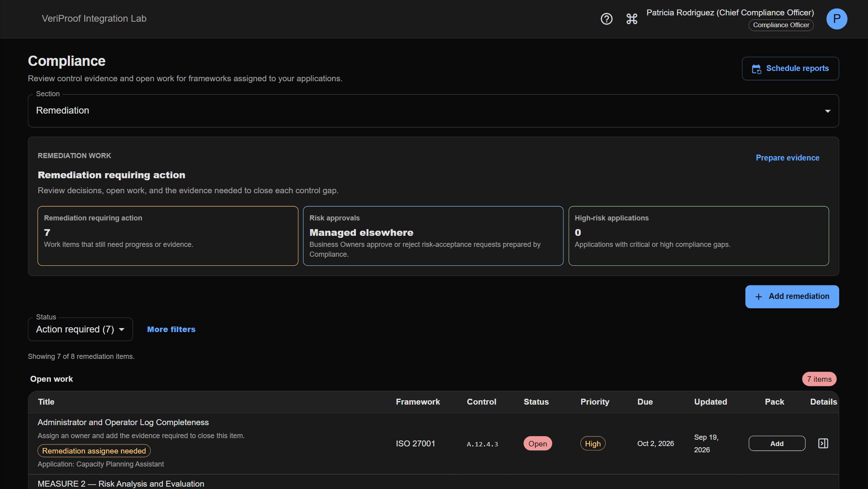Viewport: 868px width, 489px height.
Task: Click Application: Capacity Planning Assistant text
Action: (x=101, y=464)
